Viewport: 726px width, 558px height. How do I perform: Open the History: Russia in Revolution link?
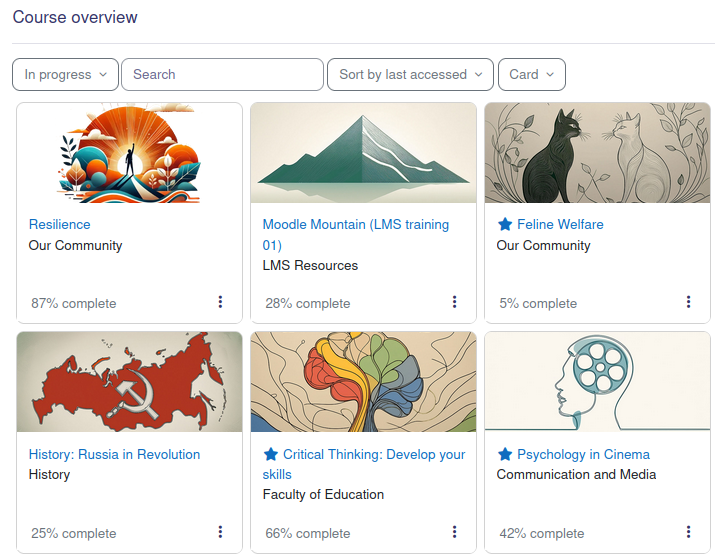(x=114, y=455)
